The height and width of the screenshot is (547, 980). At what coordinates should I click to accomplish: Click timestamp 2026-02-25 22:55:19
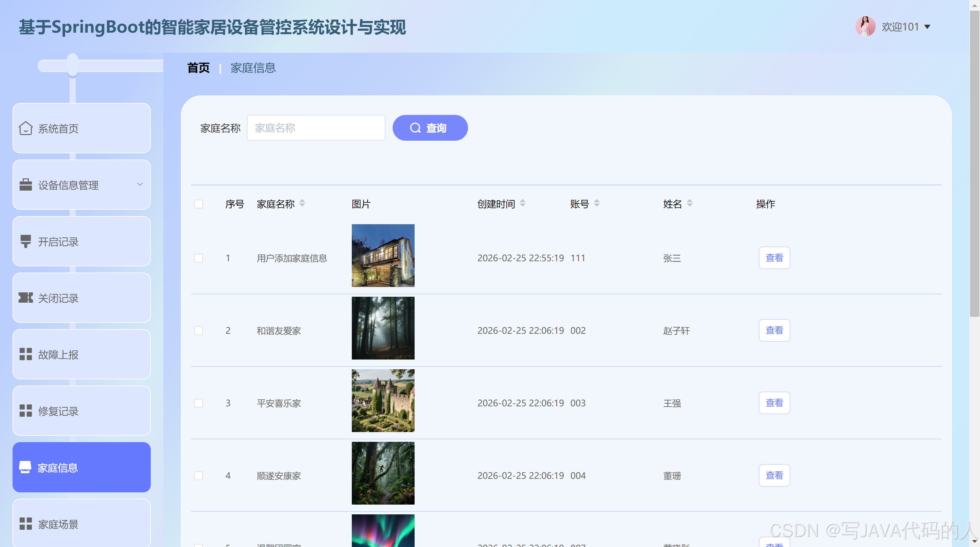pyautogui.click(x=520, y=258)
